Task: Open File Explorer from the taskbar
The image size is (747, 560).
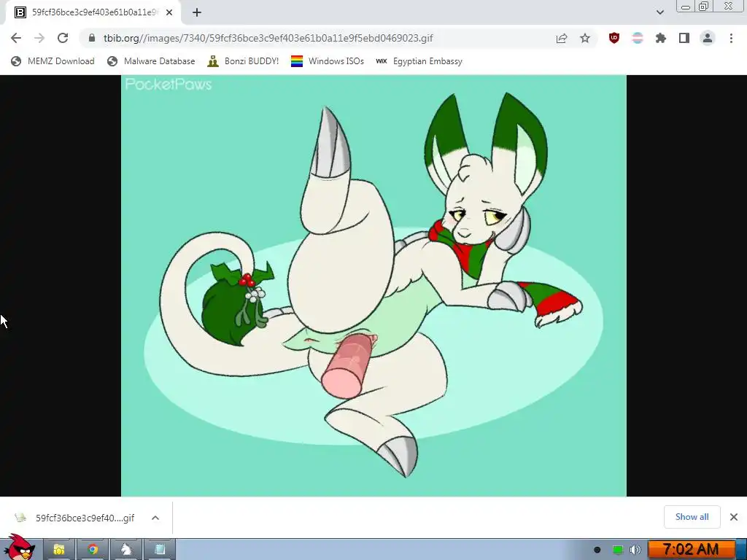Action: pos(59,550)
